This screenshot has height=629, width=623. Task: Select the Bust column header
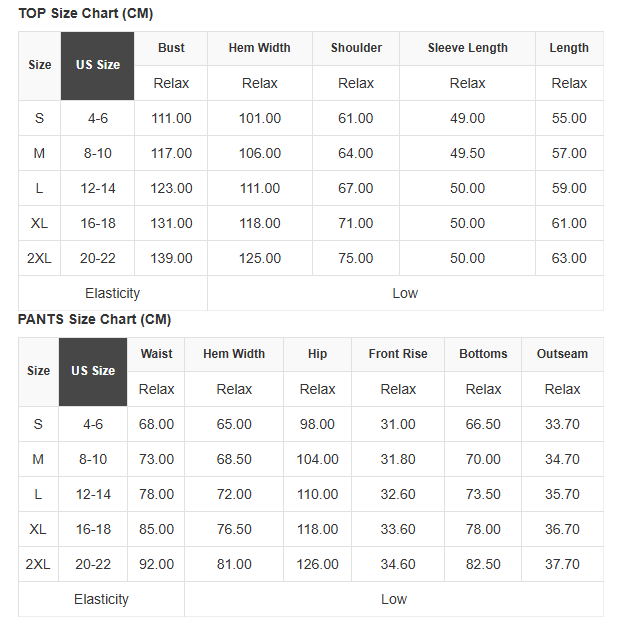(x=171, y=49)
